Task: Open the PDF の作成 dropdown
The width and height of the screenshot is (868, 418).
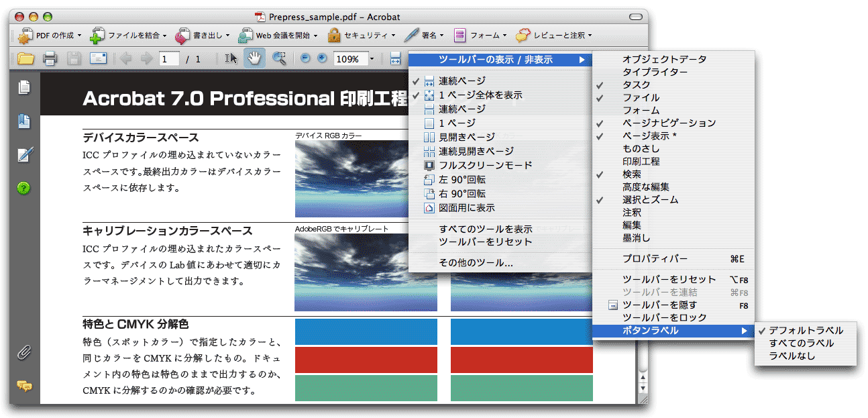Action: (x=49, y=35)
